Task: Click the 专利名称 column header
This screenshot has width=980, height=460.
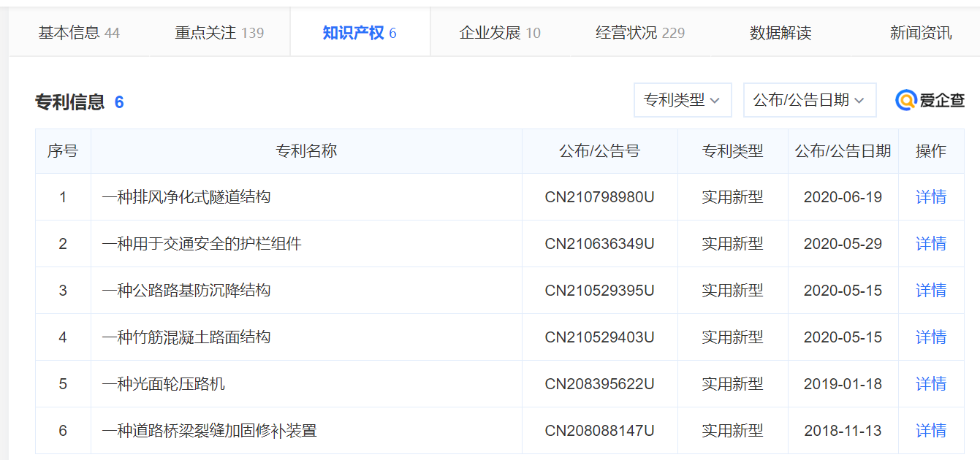Action: 306,151
